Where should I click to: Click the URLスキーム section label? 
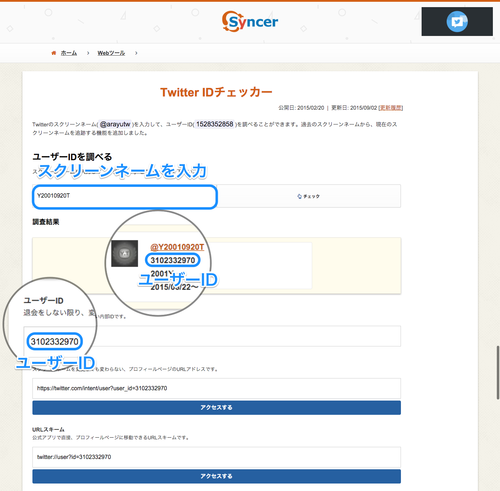coord(48,429)
